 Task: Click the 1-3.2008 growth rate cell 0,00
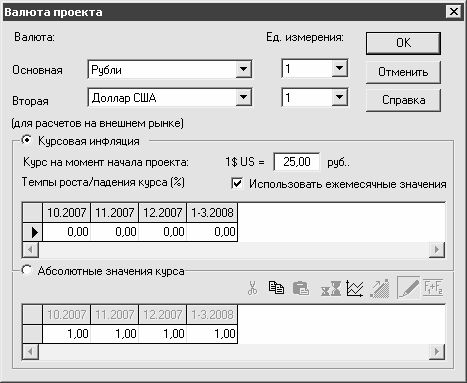tap(212, 232)
